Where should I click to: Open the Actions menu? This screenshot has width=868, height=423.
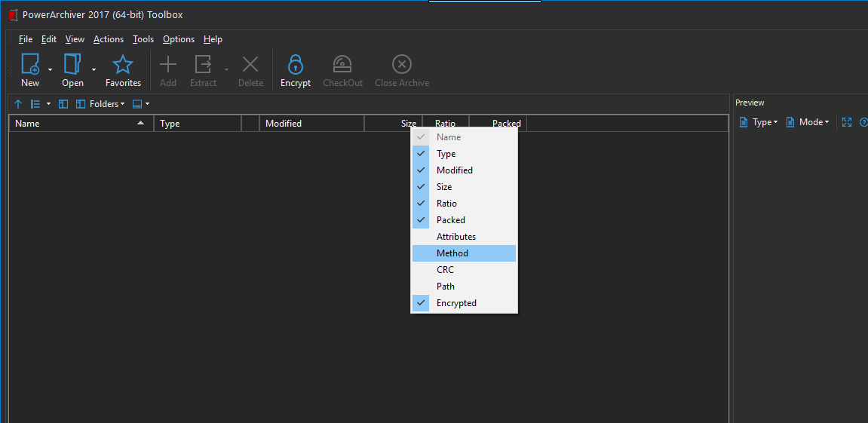click(109, 39)
